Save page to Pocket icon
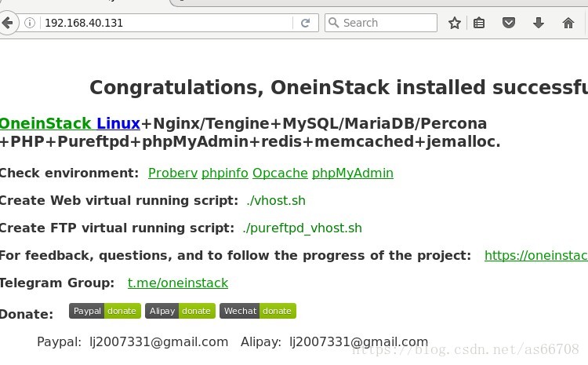The image size is (588, 365). 509,23
